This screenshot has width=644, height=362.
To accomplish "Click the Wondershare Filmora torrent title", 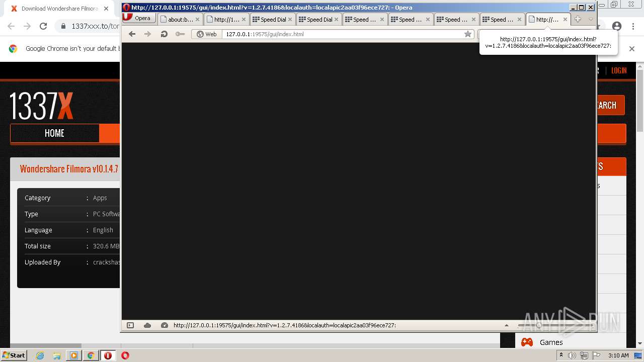I will pos(69,169).
